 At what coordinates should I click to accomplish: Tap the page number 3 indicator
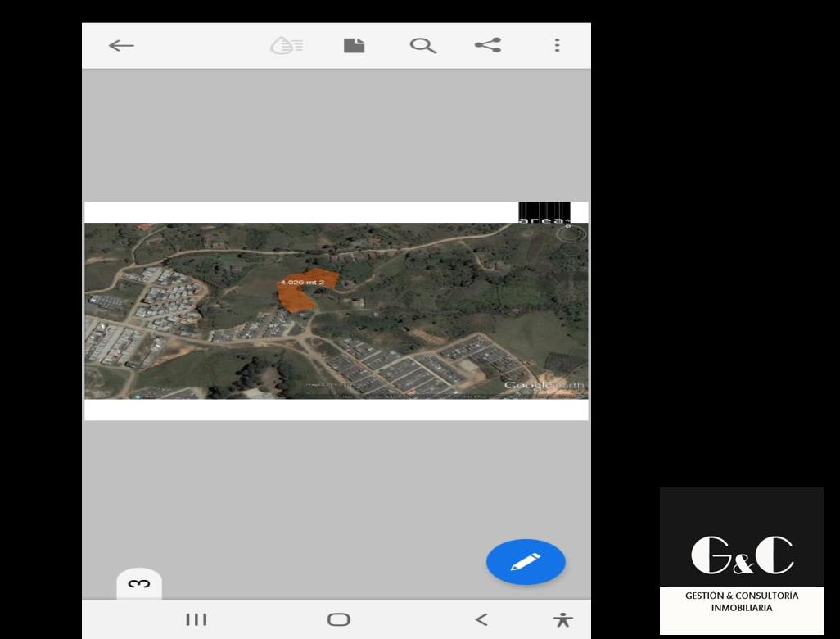coord(139,584)
